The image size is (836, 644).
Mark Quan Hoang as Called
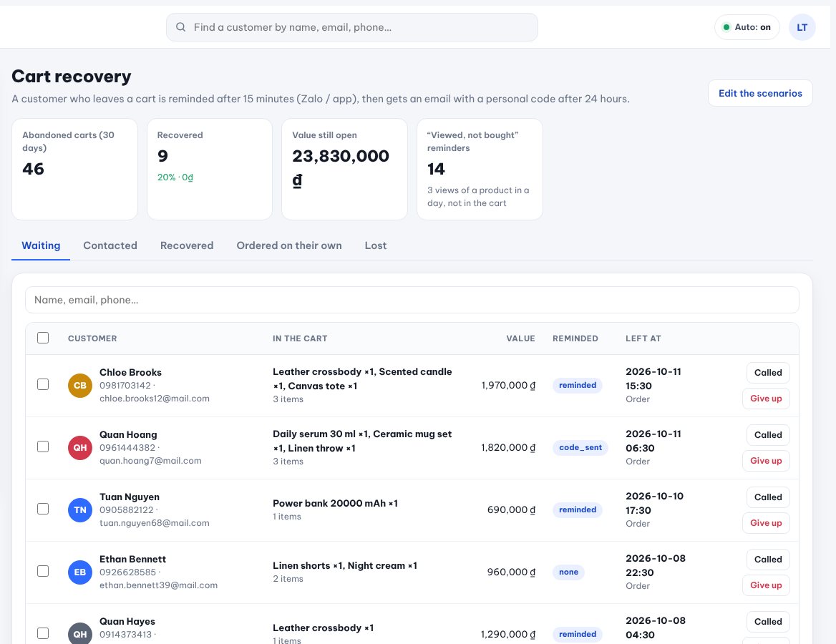pyautogui.click(x=768, y=435)
